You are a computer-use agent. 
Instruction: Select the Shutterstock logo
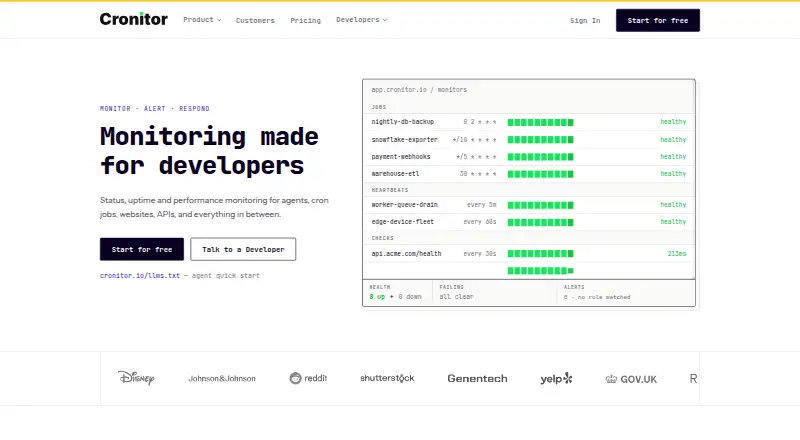(x=387, y=378)
